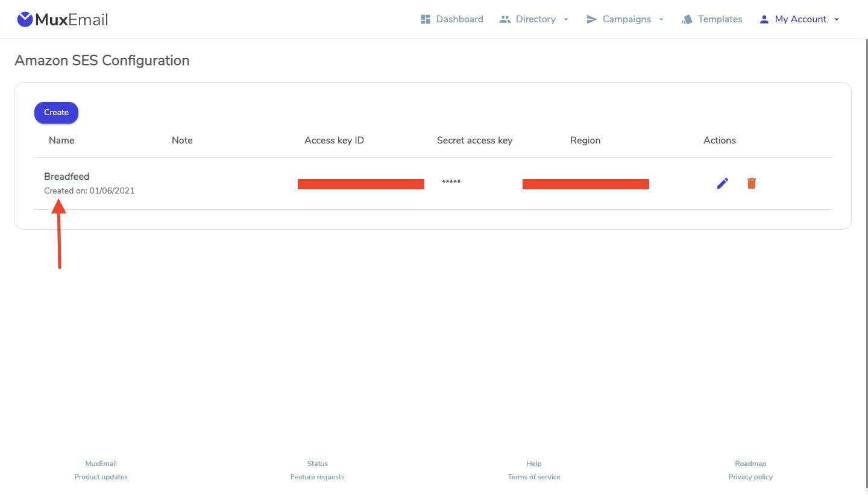
Task: Click the Secret access key column header
Action: pyautogui.click(x=474, y=140)
